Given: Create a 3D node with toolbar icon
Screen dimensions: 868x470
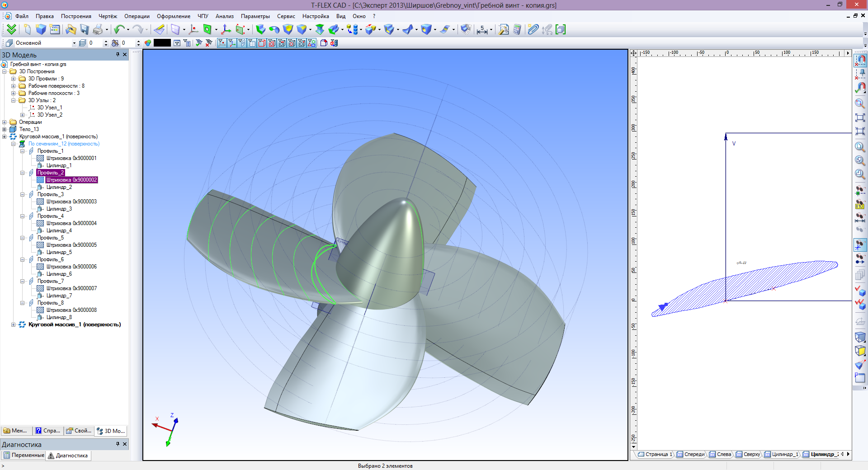Looking at the screenshot, I should (193, 29).
